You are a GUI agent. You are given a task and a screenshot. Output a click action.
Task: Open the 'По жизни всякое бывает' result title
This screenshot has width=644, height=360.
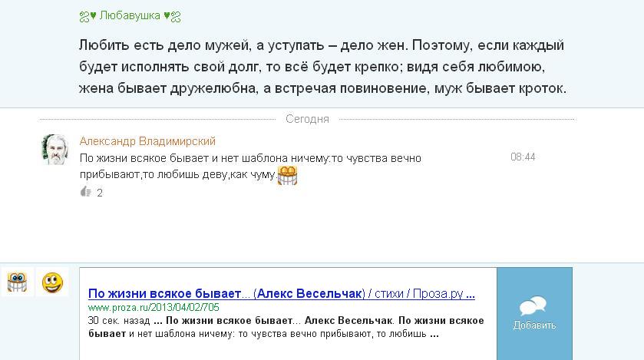pos(281,293)
